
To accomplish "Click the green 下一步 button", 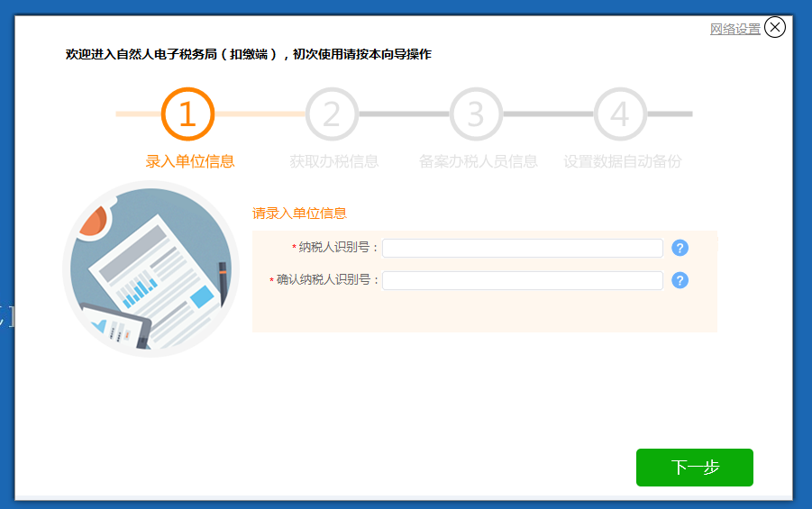I will tap(695, 467).
